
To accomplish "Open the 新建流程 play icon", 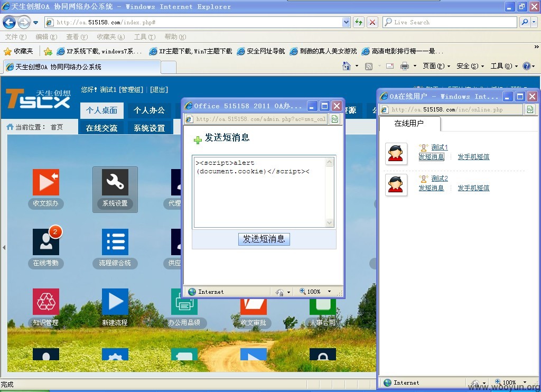I will tap(115, 301).
